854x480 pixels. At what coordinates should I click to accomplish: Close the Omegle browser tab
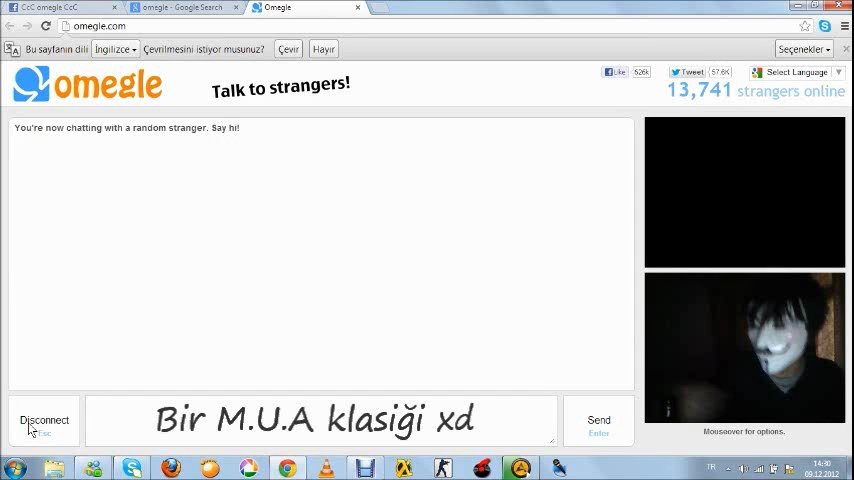coord(358,8)
